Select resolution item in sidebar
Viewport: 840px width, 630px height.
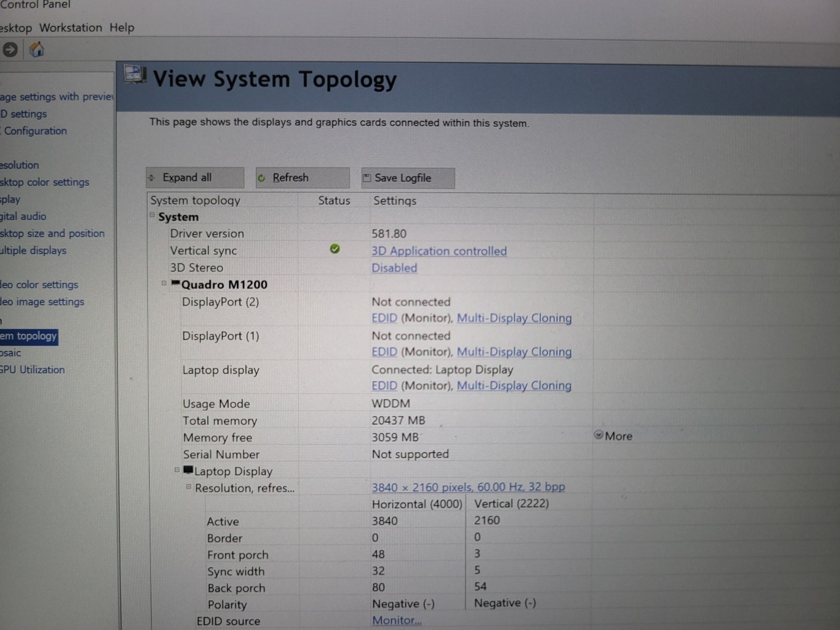click(19, 165)
